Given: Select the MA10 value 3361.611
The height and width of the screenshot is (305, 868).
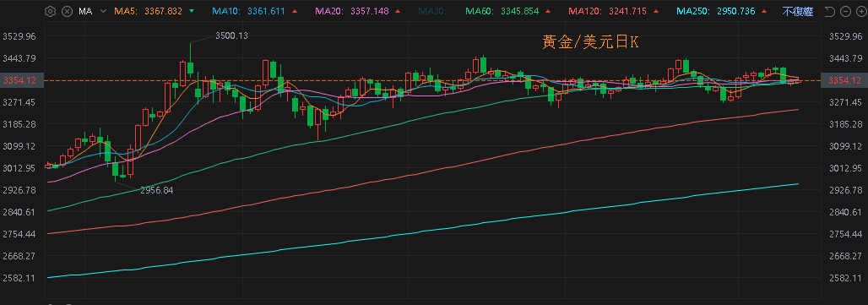Looking at the screenshot, I should tap(267, 11).
